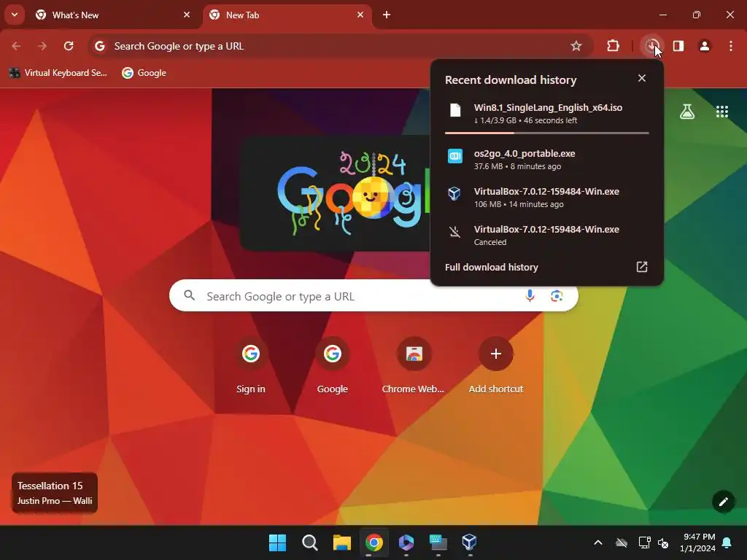
Task: Close the Recent download history popup
Action: (x=642, y=78)
